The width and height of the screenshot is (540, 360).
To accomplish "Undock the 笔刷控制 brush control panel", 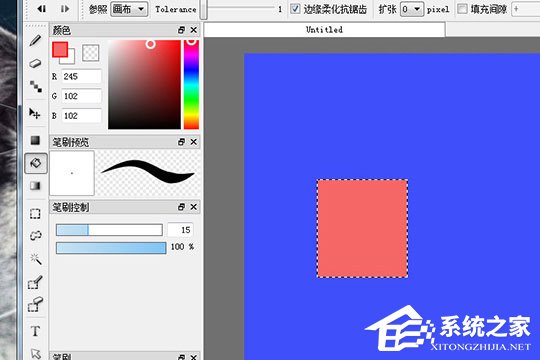I will click(x=181, y=207).
